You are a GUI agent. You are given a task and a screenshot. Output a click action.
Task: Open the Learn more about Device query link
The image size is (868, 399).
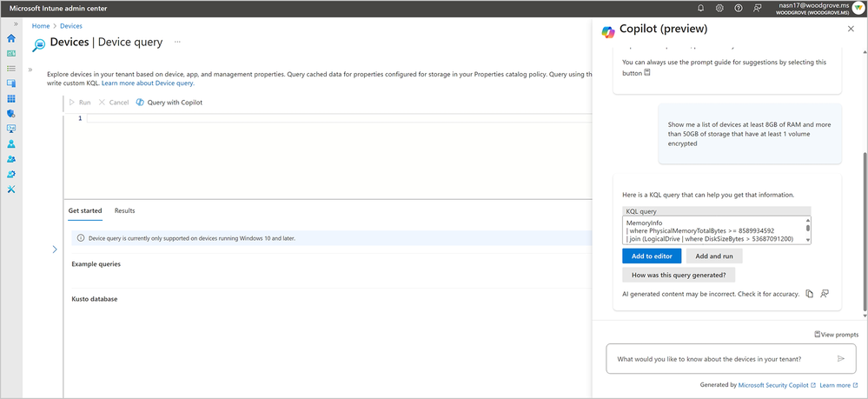click(x=148, y=83)
